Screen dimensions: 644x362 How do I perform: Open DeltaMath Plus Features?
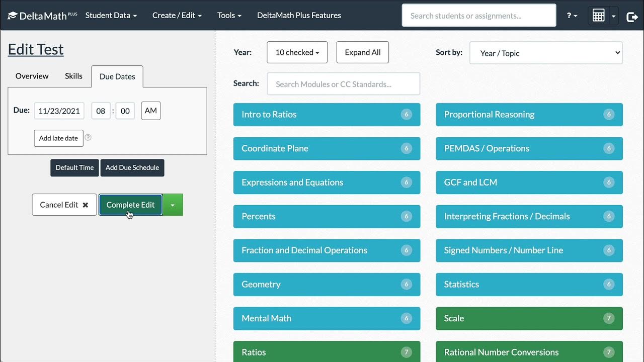299,16
